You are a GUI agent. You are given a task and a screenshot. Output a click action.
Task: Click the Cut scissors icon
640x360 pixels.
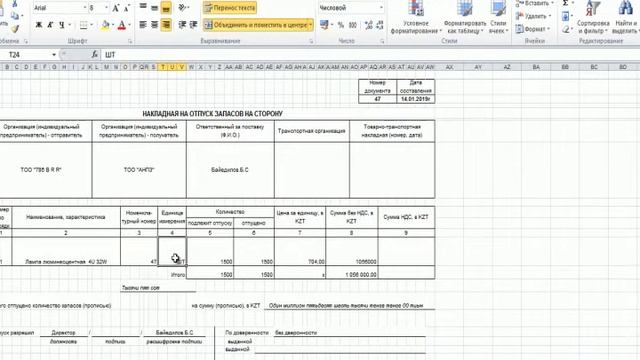[15, 4]
